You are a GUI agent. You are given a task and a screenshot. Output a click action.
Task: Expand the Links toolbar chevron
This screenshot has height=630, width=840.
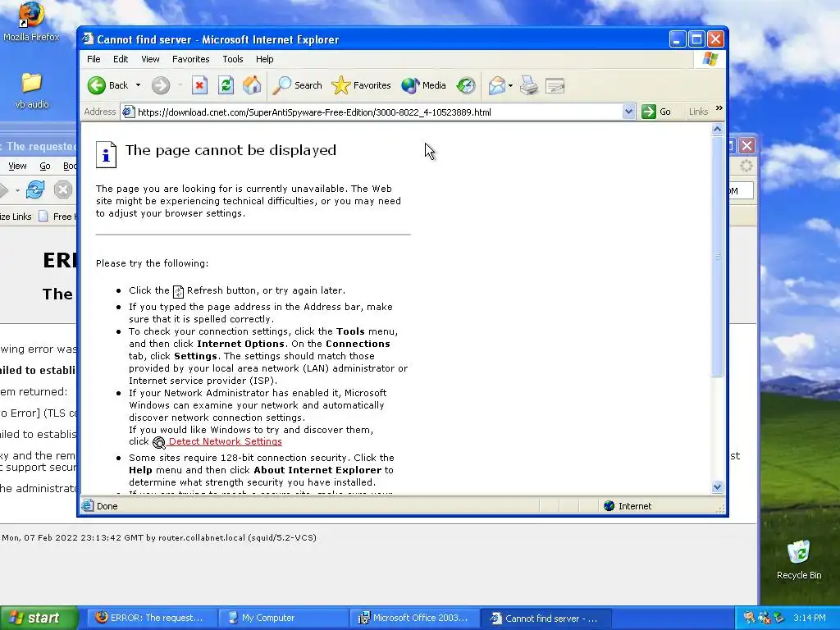coord(719,109)
